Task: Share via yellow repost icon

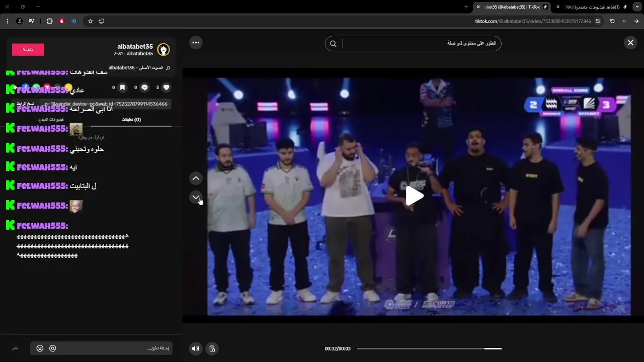Action: (68, 87)
